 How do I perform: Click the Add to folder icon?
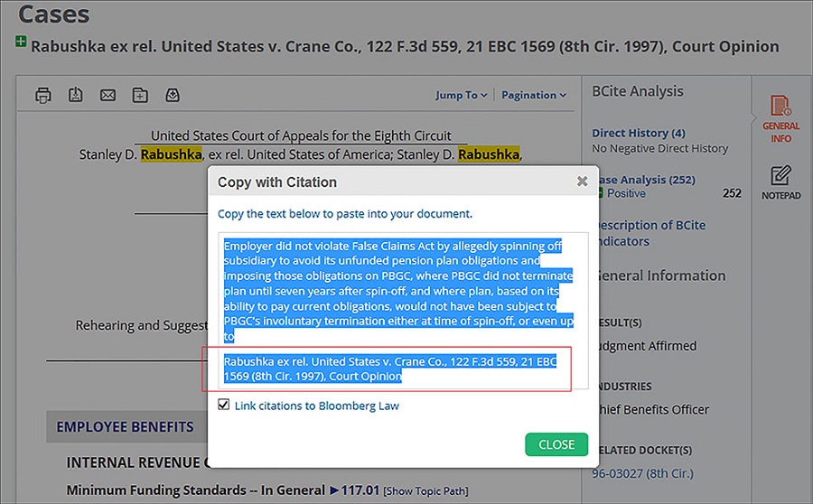click(x=140, y=95)
